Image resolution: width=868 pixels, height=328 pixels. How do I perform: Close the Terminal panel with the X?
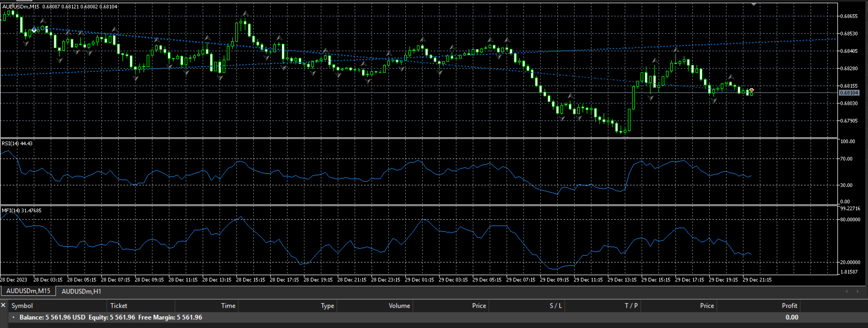(x=4, y=305)
